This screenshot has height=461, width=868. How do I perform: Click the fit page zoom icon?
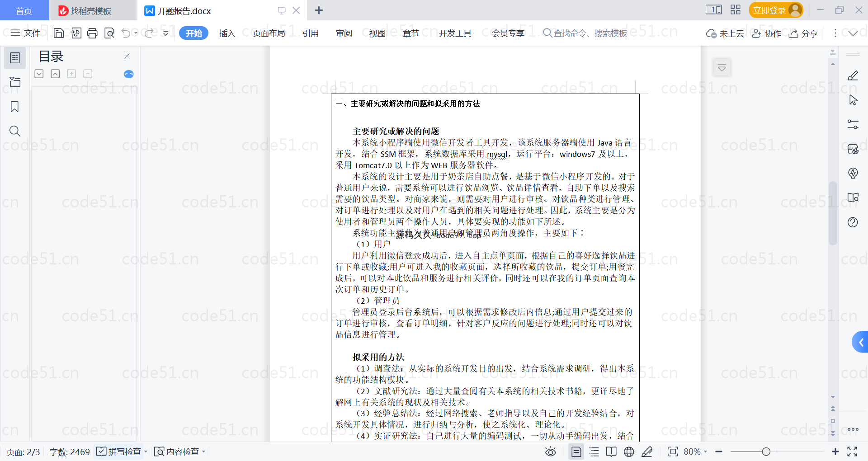[x=673, y=452]
